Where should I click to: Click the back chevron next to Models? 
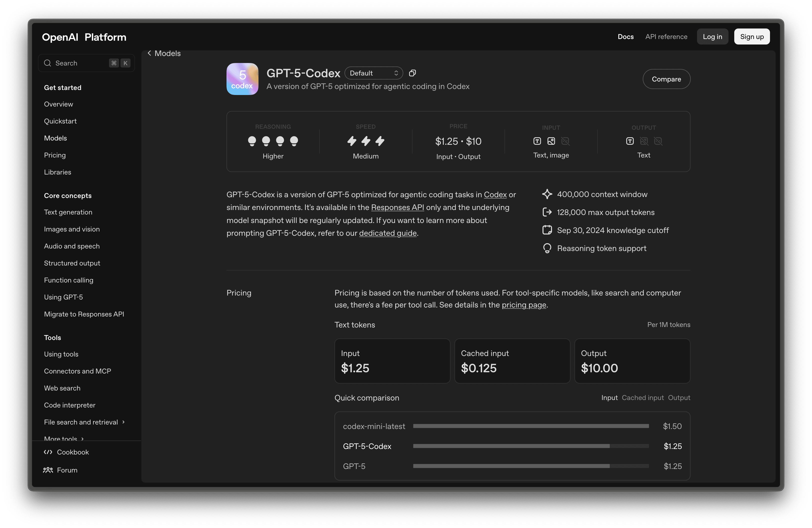tap(149, 53)
